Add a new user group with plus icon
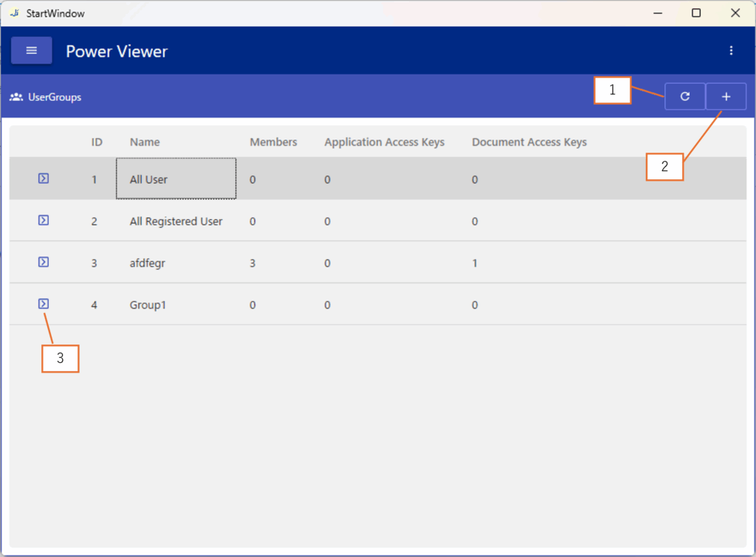Image resolution: width=756 pixels, height=557 pixels. pos(726,97)
